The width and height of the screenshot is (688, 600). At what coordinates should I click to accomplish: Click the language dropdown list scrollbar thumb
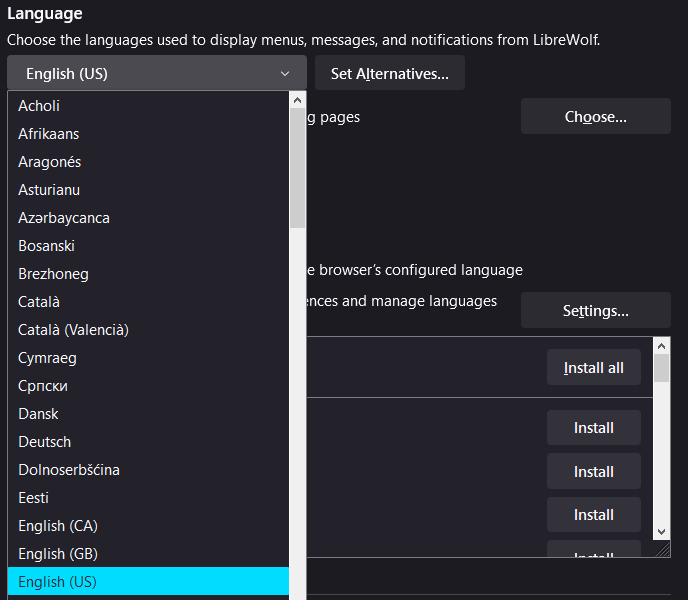(297, 168)
